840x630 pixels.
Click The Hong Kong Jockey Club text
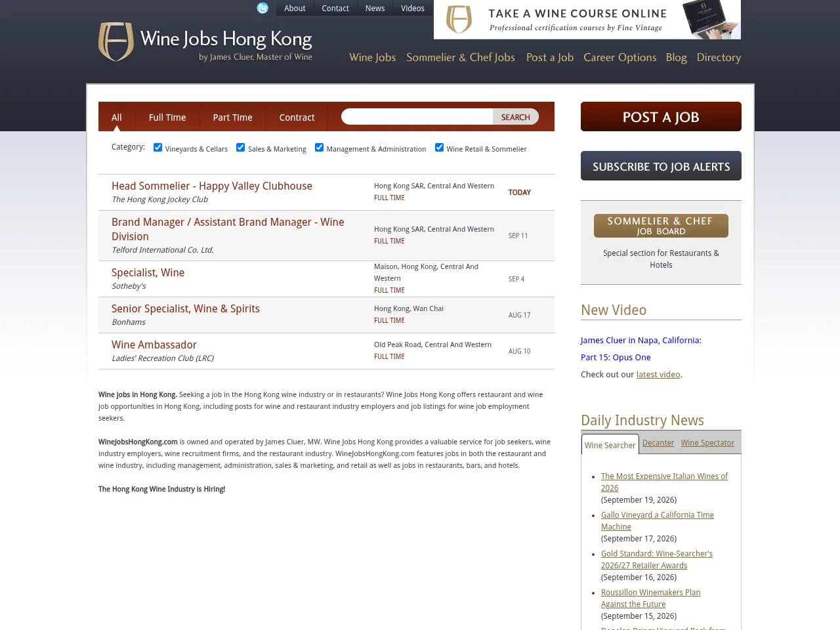159,199
